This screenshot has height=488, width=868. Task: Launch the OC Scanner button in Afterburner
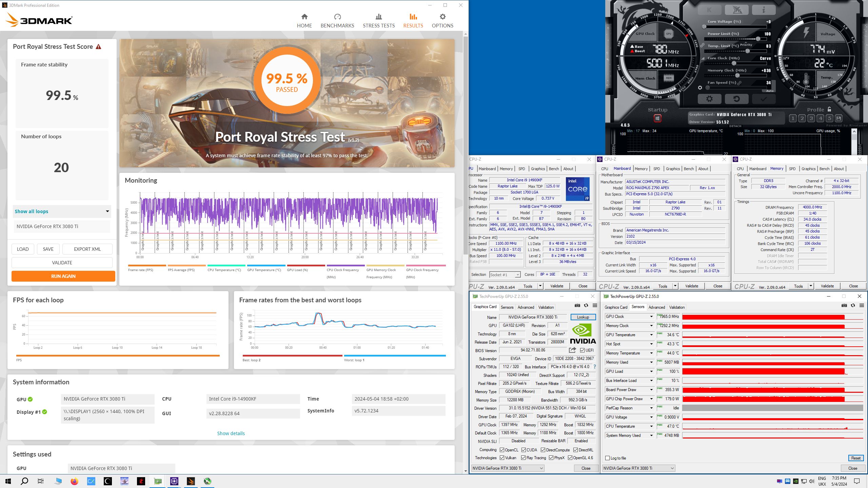736,10
